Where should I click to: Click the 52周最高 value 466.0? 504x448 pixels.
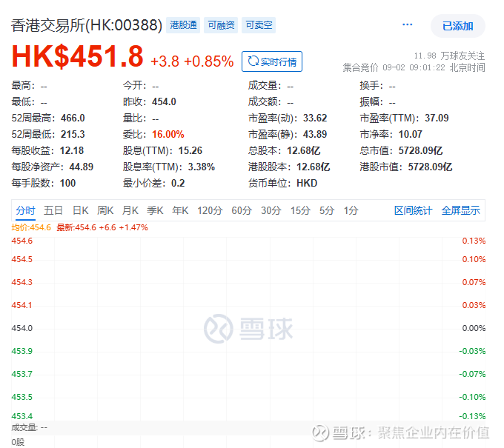click(73, 118)
